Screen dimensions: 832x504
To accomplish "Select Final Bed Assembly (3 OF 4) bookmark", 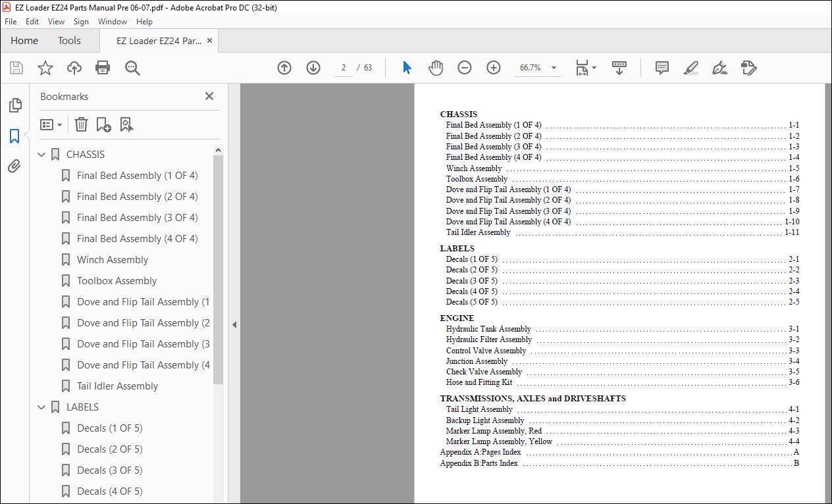I will pos(137,218).
